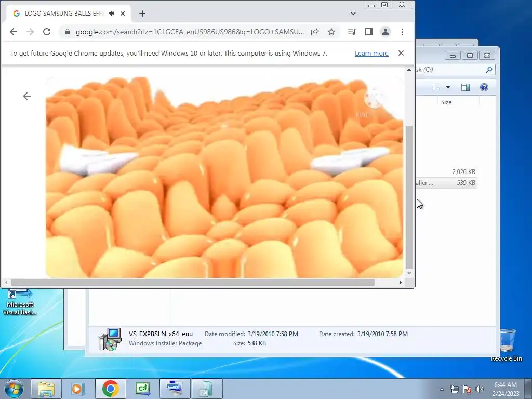Toggle Explorer preview pane icon
Image resolution: width=532 pixels, height=399 pixels.
coord(465,87)
